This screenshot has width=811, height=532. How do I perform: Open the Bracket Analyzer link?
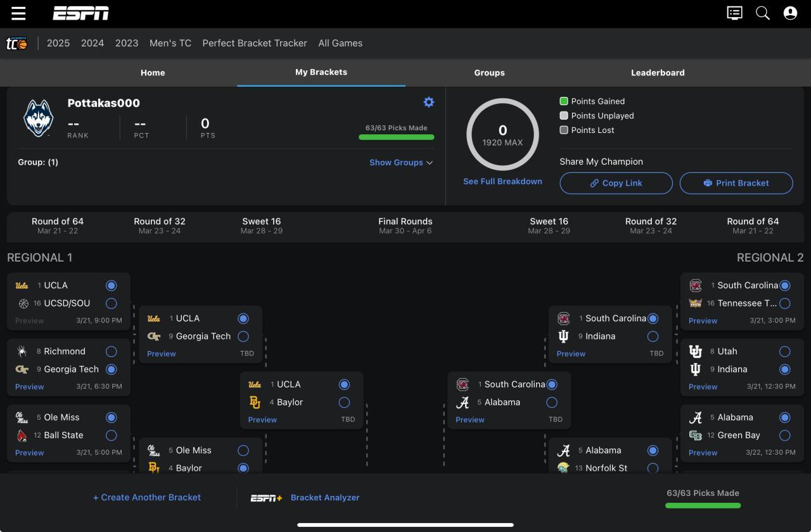(325, 498)
